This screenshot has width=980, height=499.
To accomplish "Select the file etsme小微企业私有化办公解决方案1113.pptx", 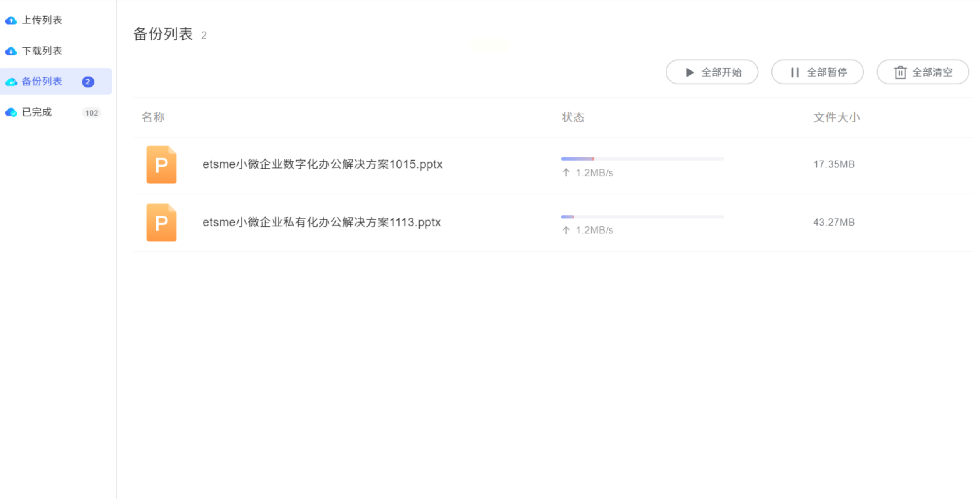I will [x=321, y=223].
